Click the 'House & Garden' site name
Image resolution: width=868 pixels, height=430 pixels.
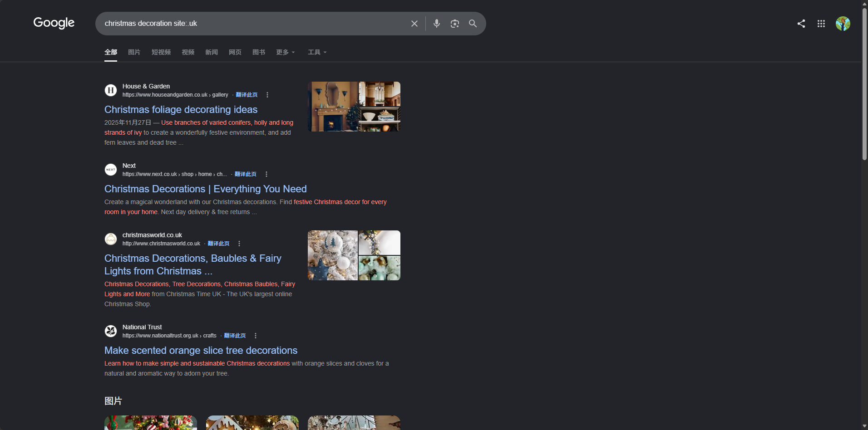pos(146,86)
